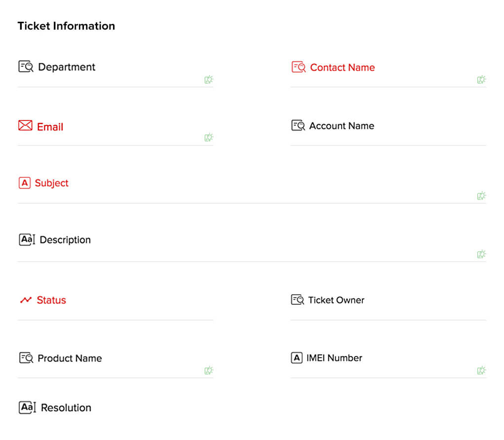Select the Status field

[116, 311]
